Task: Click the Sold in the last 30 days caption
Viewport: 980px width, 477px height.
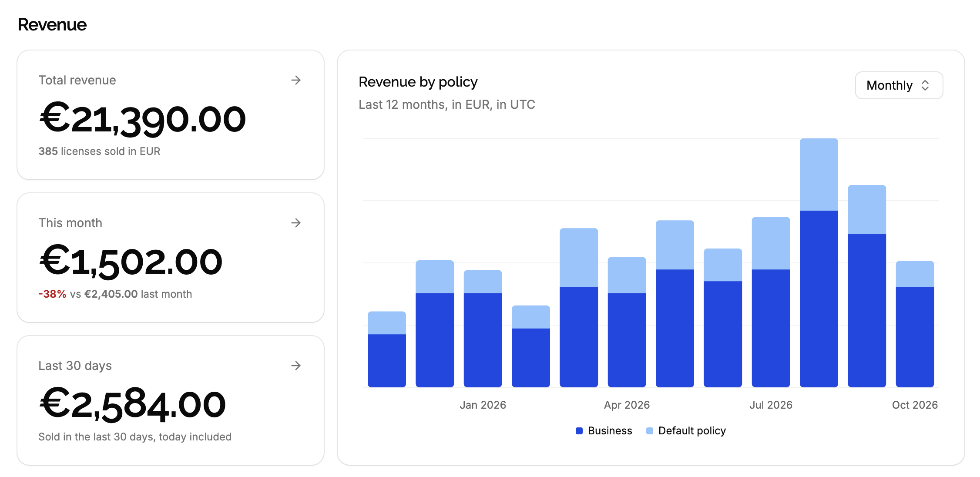Action: tap(135, 437)
